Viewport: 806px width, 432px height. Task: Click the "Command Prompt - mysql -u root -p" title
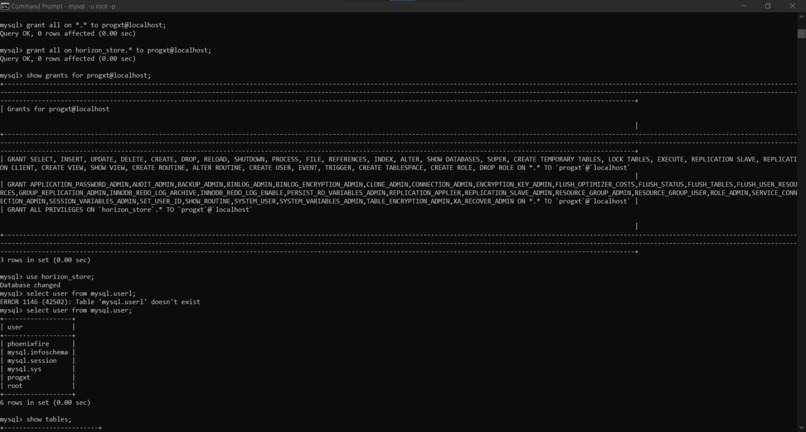(63, 6)
